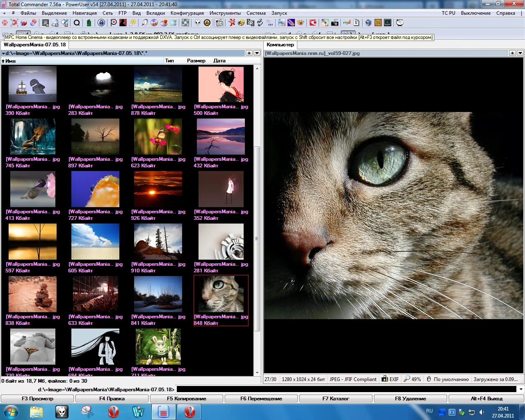Launch the VirtualBox cube icon
This screenshot has width=525, height=420.
[x=368, y=23]
